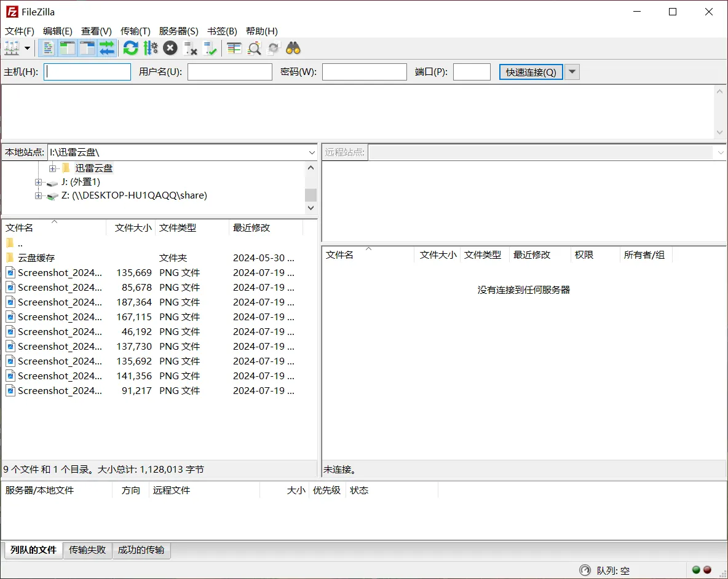Sort local files by 最近修改 column
Image resolution: width=728 pixels, height=579 pixels.
pyautogui.click(x=266, y=228)
